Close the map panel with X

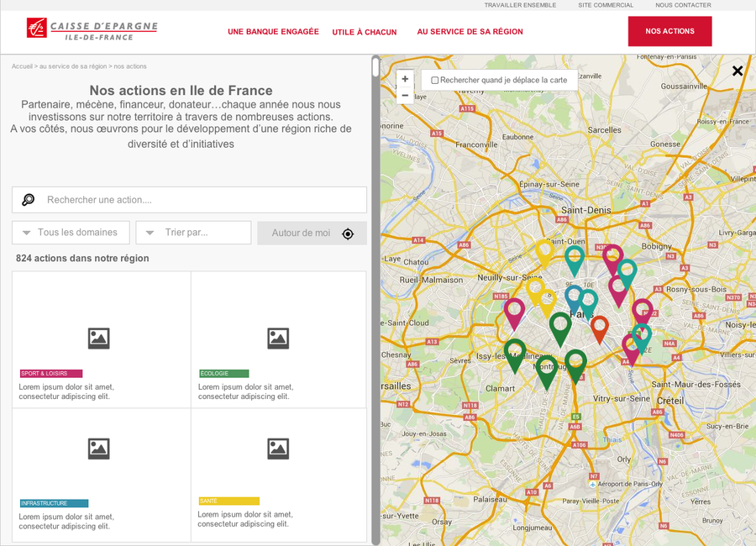[x=738, y=71]
